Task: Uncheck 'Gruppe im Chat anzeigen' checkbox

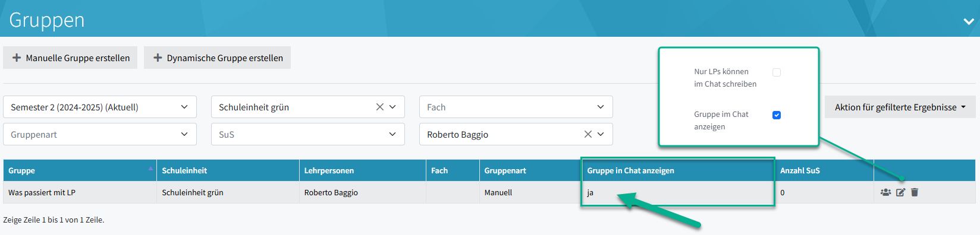Action: click(x=777, y=115)
